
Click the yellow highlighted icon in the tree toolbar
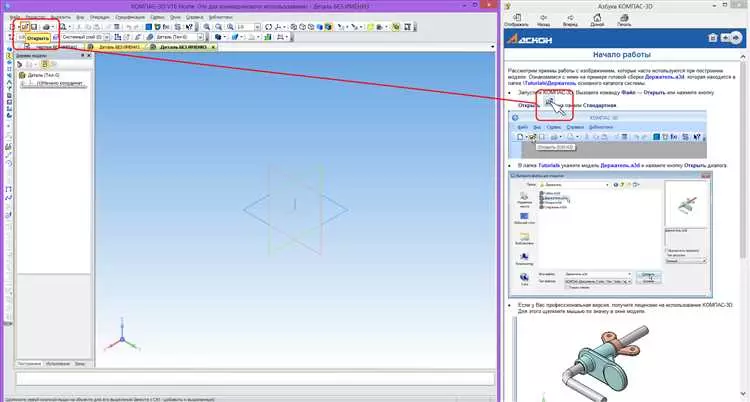pos(44,64)
